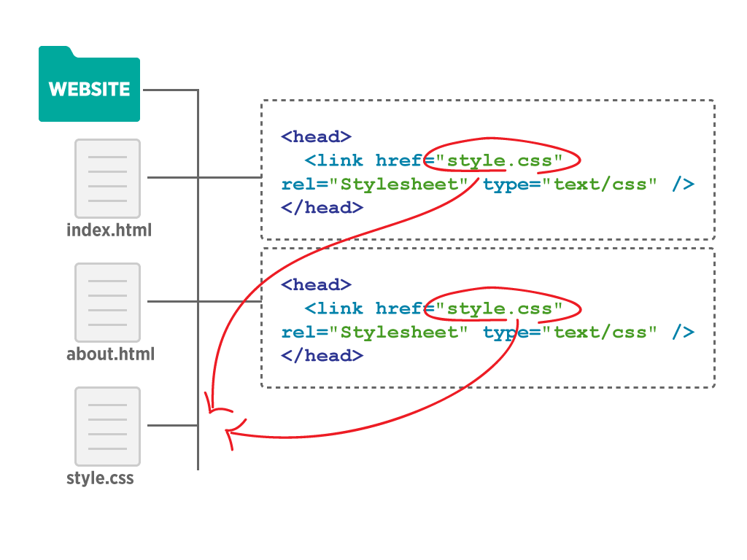The image size is (747, 560).
Task: Click type="text/css" in the index.html code box
Action: pos(570,184)
